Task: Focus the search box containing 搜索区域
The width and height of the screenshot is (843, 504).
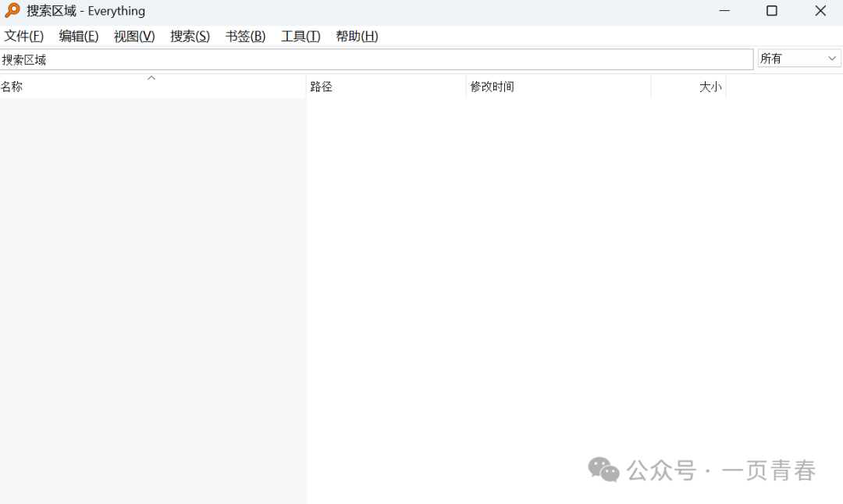Action: click(375, 59)
